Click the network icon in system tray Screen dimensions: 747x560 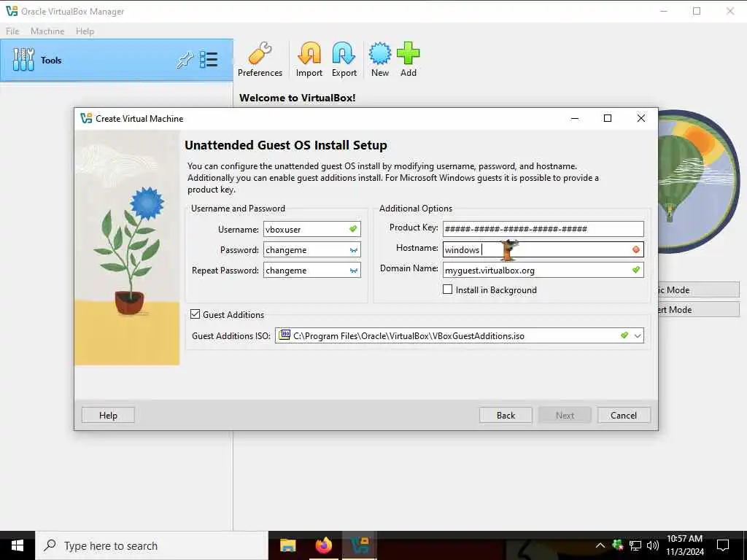635,545
